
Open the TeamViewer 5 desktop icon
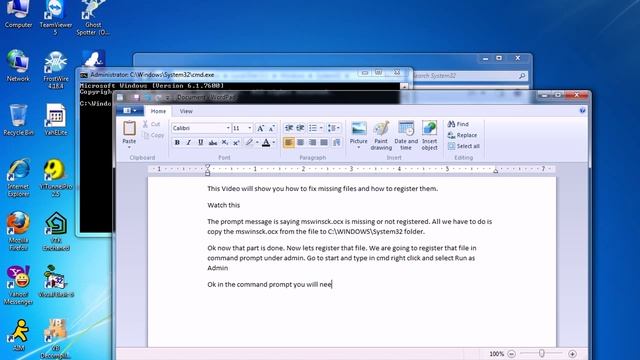(56, 18)
